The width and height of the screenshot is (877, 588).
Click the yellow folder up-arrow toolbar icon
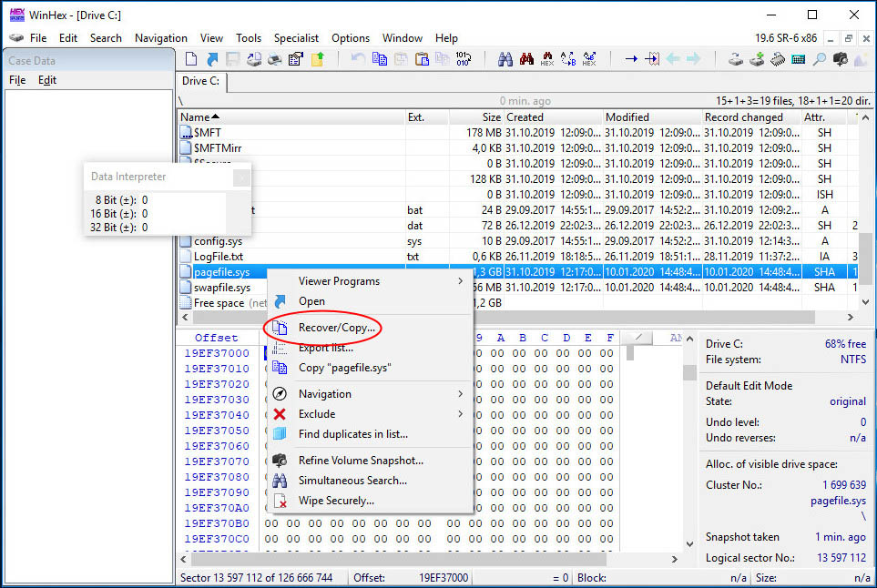coord(317,58)
